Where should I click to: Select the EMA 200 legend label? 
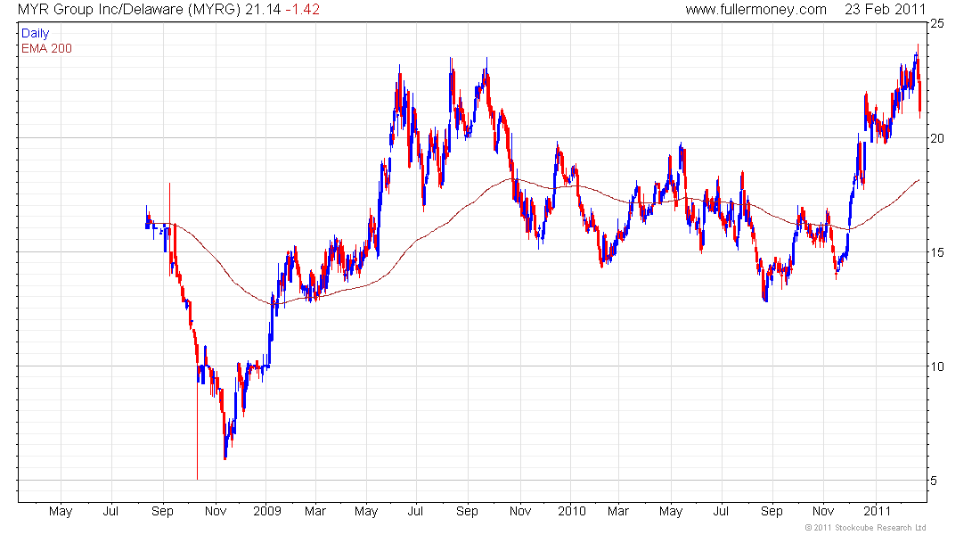tap(46, 48)
